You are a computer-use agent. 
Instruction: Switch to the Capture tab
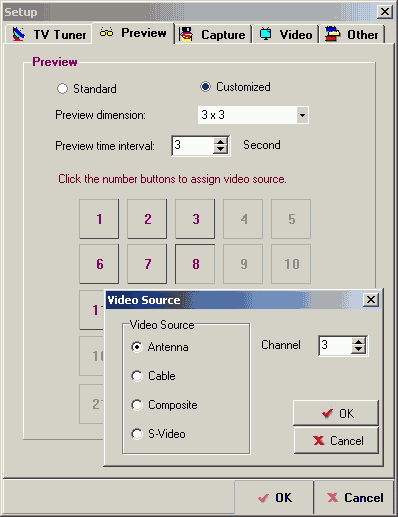(x=214, y=35)
